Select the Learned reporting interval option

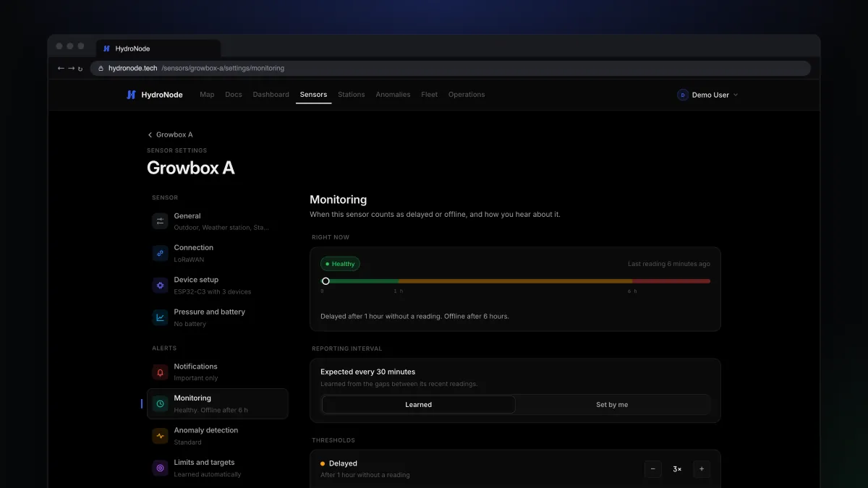[419, 405]
